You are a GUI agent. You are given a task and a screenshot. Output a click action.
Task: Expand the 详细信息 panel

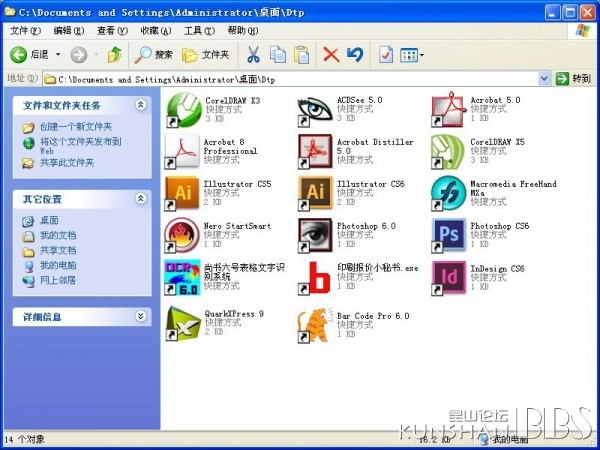pos(140,316)
